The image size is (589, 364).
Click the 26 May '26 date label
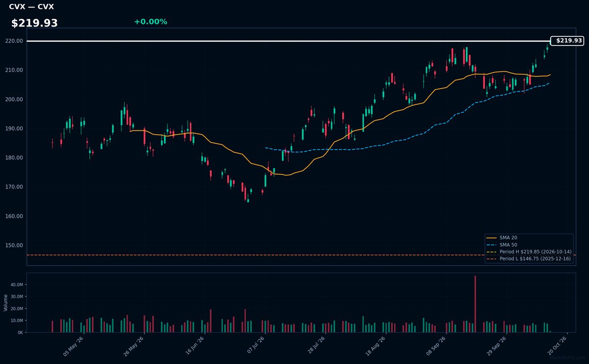point(134,346)
